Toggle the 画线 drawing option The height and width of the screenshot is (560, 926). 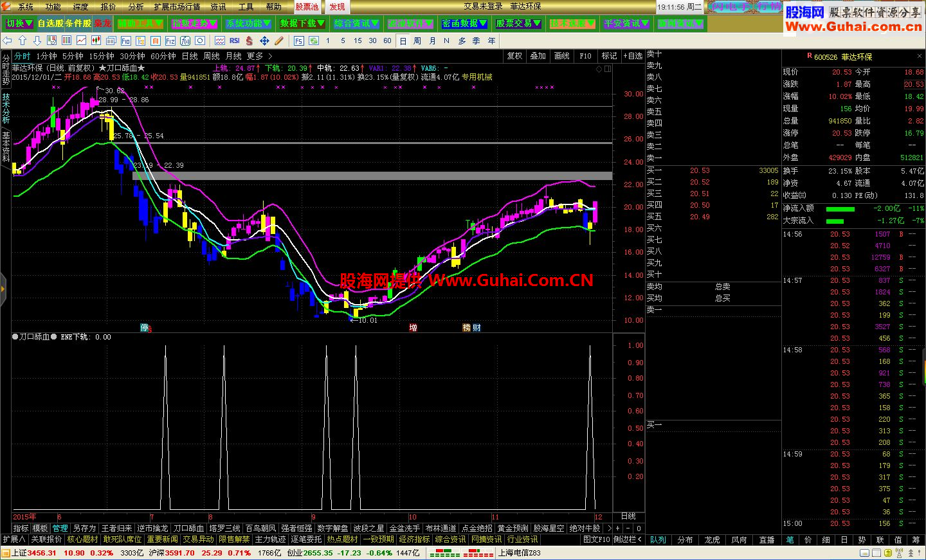(x=562, y=56)
